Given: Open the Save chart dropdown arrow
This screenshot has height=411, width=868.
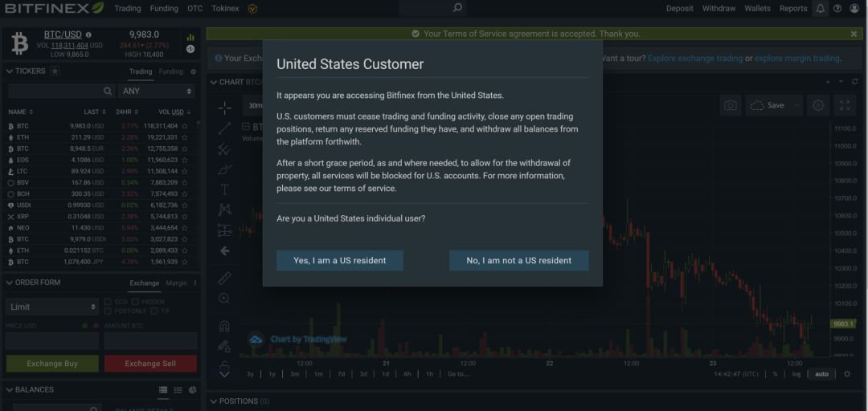Looking at the screenshot, I should (796, 105).
